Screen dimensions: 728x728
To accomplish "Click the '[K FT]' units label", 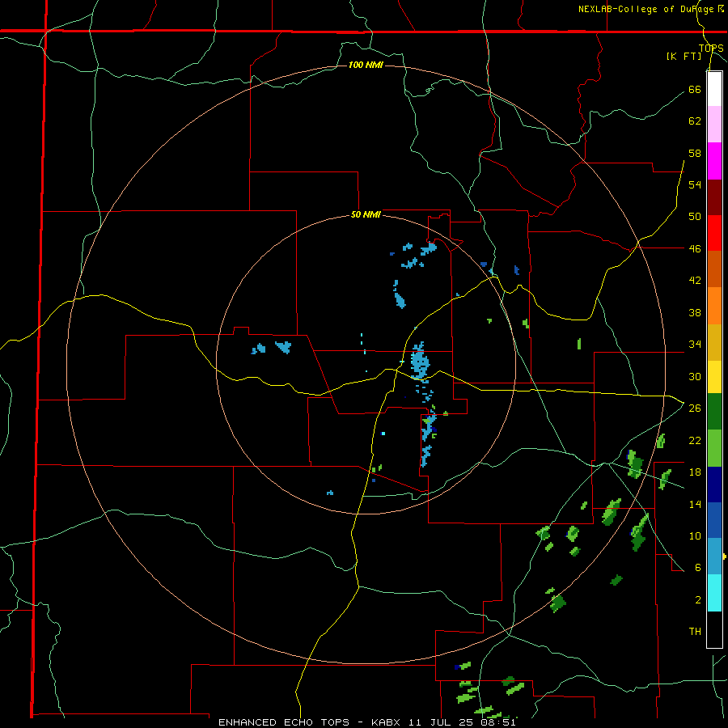I will pos(684,56).
